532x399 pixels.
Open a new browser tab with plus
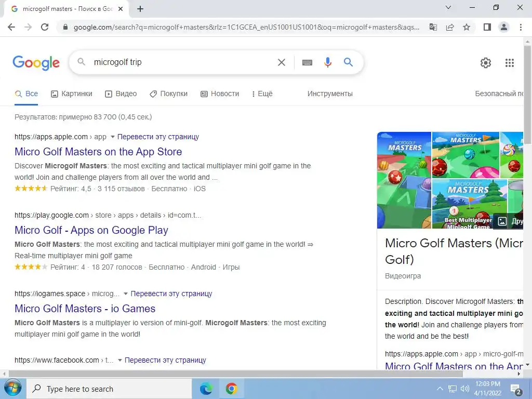[140, 9]
